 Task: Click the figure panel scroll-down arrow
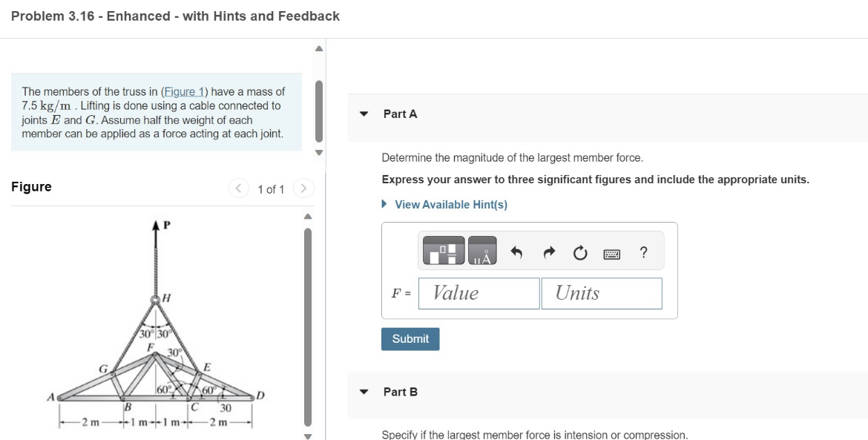[x=309, y=436]
